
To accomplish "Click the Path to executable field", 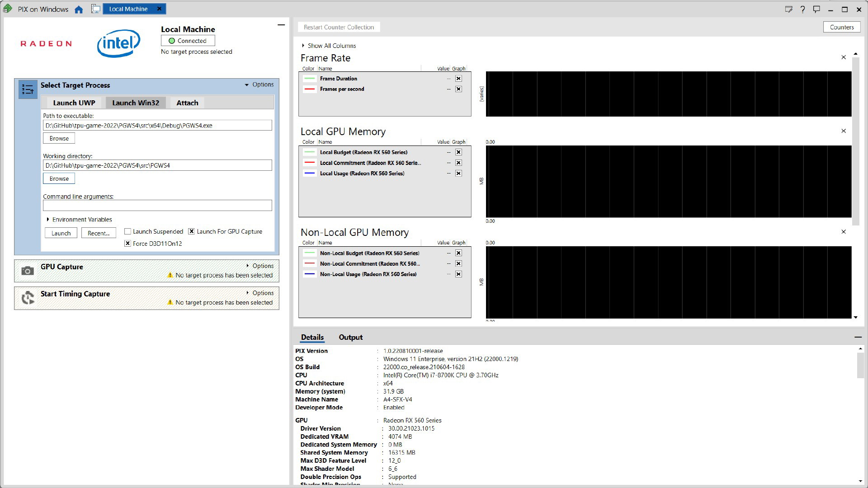I will (157, 126).
